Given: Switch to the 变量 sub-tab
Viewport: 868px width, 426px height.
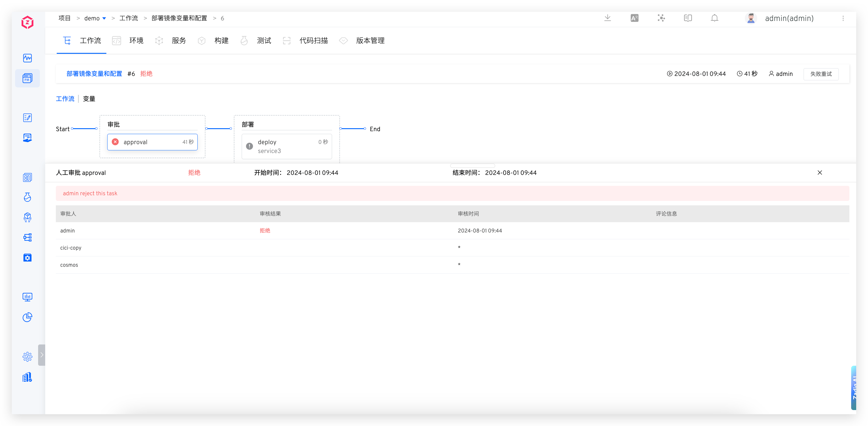Looking at the screenshot, I should (x=89, y=98).
